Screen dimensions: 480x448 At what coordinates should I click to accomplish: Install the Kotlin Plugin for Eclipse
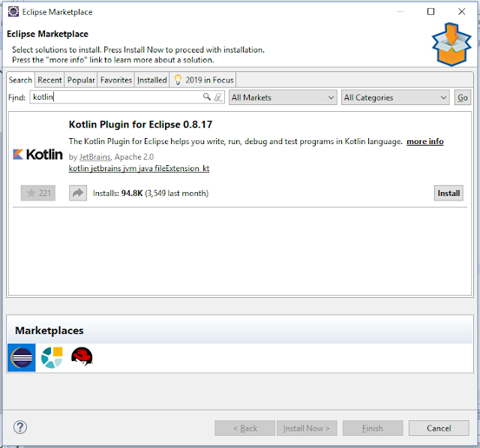448,193
